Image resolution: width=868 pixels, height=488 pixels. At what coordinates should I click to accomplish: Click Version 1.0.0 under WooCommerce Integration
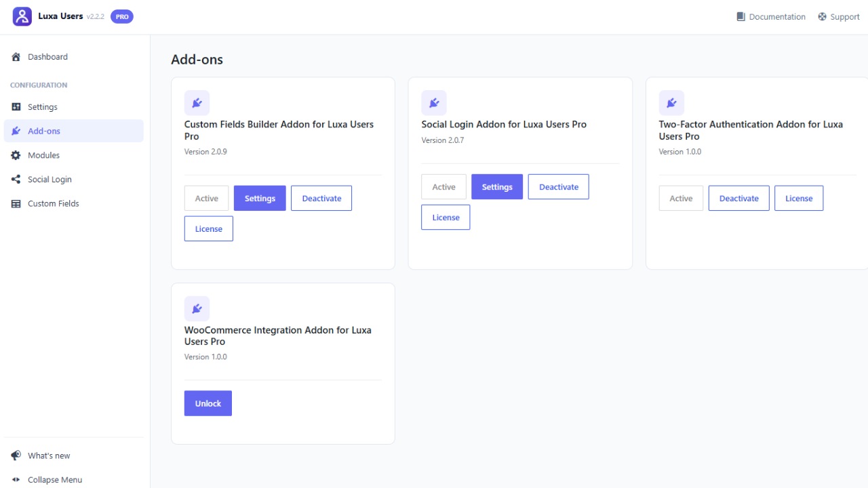tap(205, 357)
